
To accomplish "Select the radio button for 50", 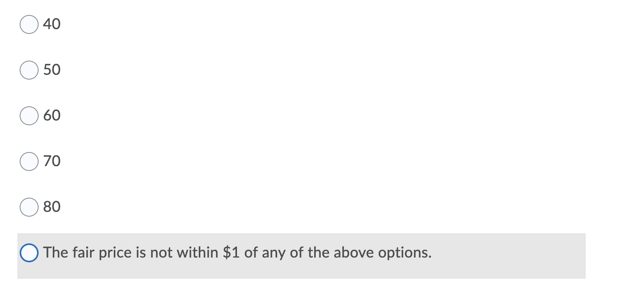I will click(x=29, y=70).
